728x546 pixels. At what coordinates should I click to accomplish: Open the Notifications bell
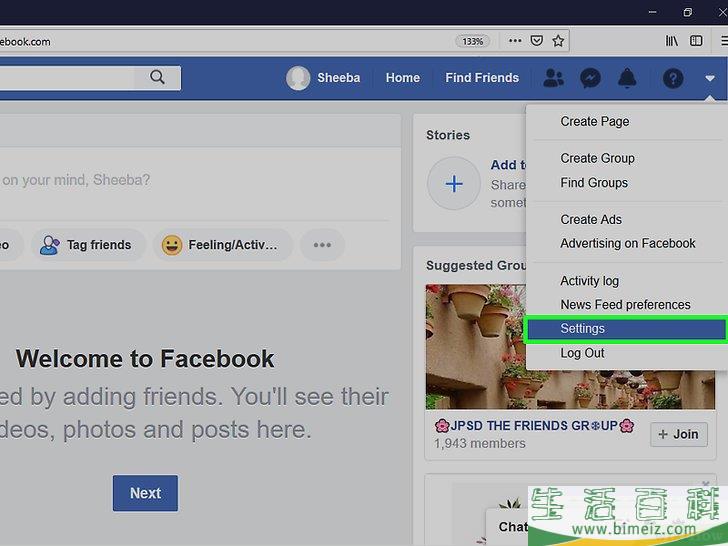pyautogui.click(x=627, y=78)
